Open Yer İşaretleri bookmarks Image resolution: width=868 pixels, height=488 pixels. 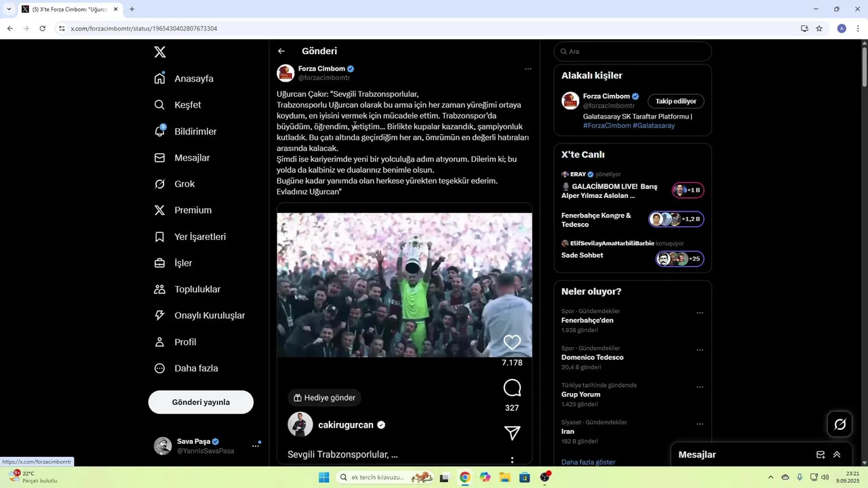click(x=191, y=237)
